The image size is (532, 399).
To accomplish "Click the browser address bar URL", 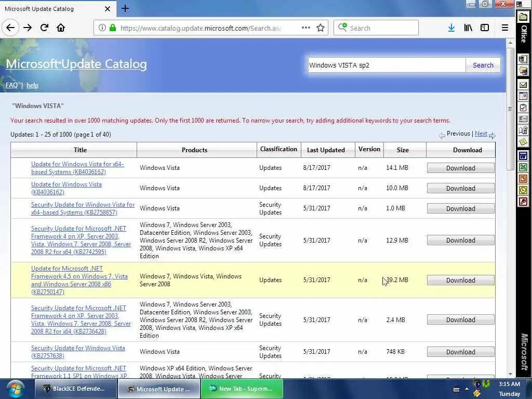I will click(x=201, y=28).
